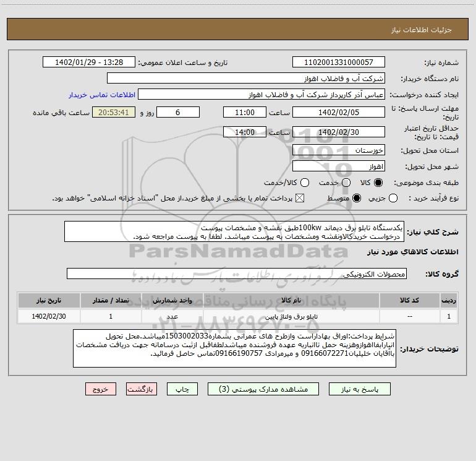
Task: Click the remaining days field 6
Action: [x=178, y=113]
